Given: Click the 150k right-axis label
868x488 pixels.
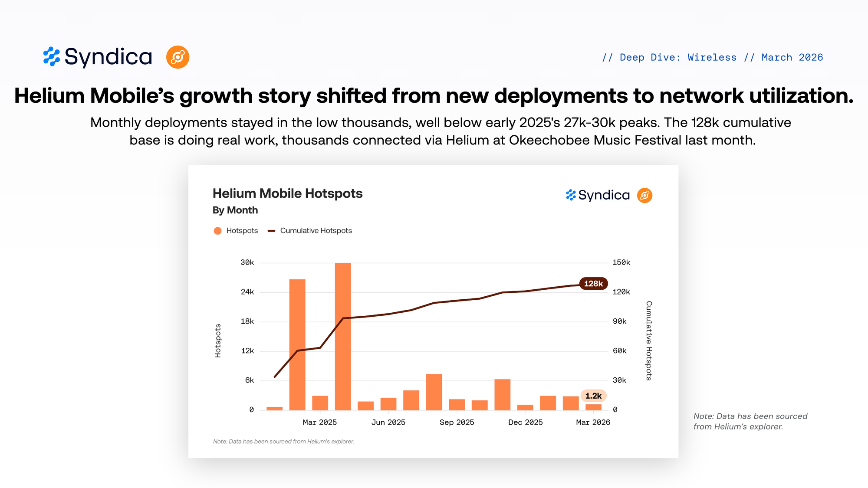Looking at the screenshot, I should (x=621, y=262).
